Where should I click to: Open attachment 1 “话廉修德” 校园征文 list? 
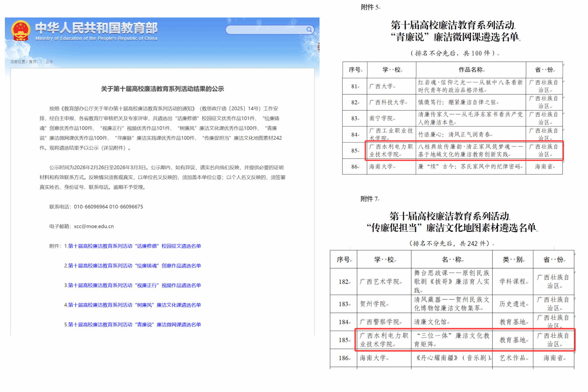(x=134, y=246)
